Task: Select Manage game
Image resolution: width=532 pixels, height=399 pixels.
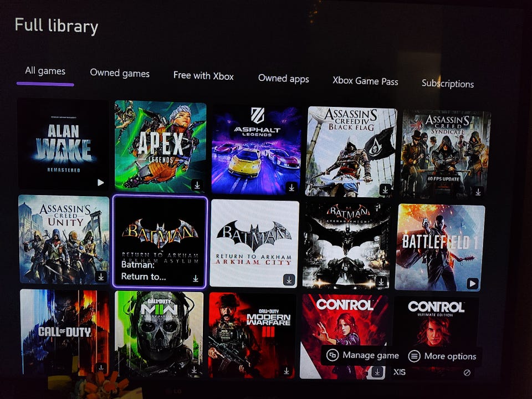Action: point(362,355)
